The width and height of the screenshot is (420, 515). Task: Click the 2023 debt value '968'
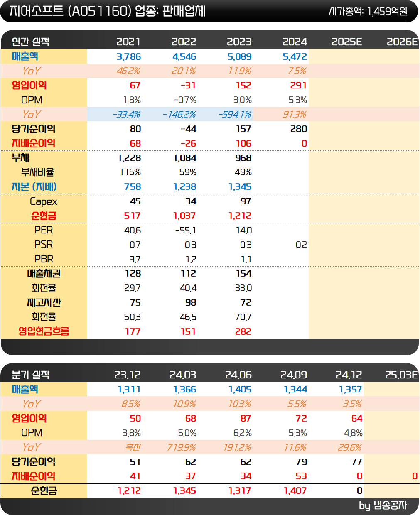coord(243,158)
